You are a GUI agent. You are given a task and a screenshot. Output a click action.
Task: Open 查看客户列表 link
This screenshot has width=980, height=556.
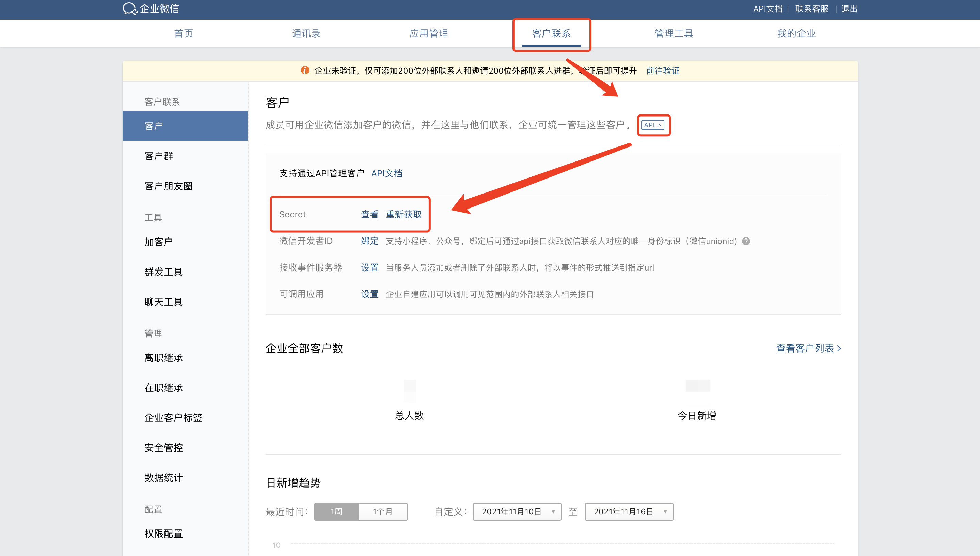pyautogui.click(x=808, y=348)
